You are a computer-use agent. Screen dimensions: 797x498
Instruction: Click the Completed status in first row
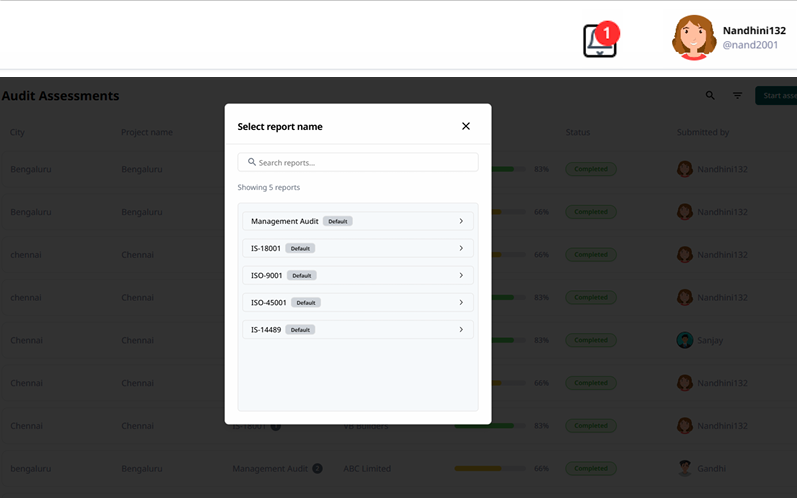590,169
